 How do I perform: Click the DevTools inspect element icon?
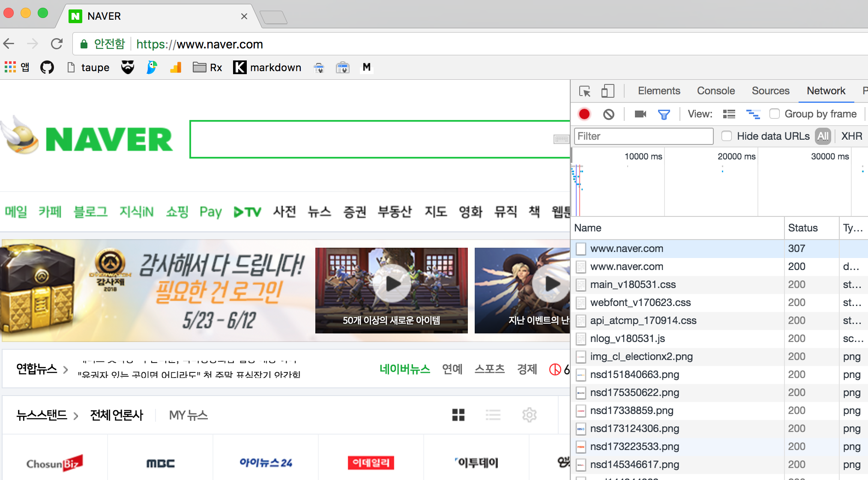(x=585, y=91)
